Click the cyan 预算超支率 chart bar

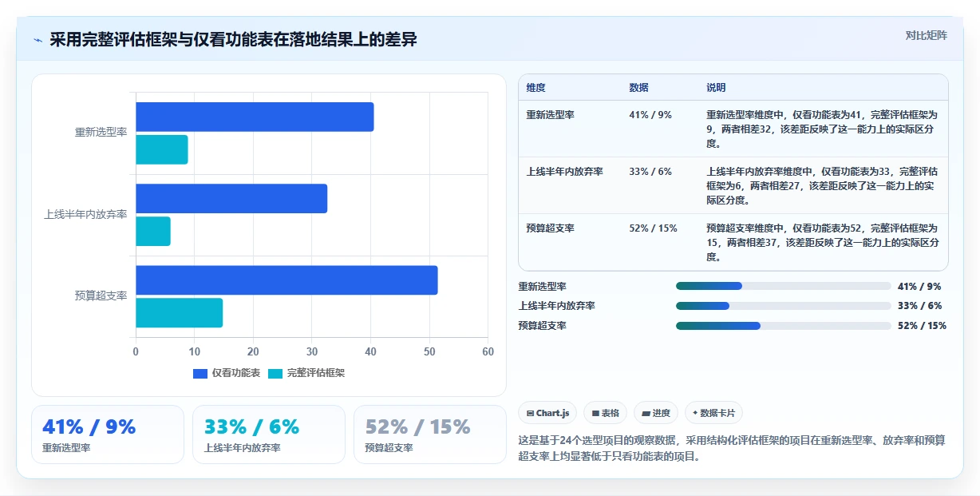[180, 312]
